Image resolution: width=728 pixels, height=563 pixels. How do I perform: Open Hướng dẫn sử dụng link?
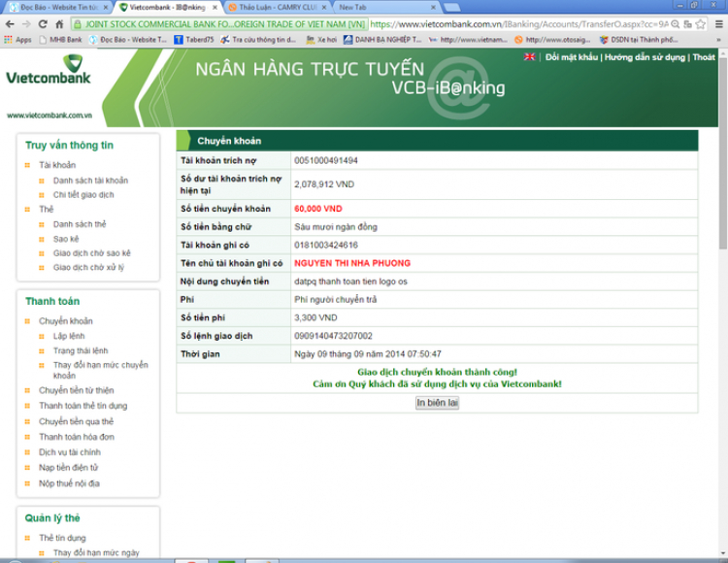coord(645,57)
